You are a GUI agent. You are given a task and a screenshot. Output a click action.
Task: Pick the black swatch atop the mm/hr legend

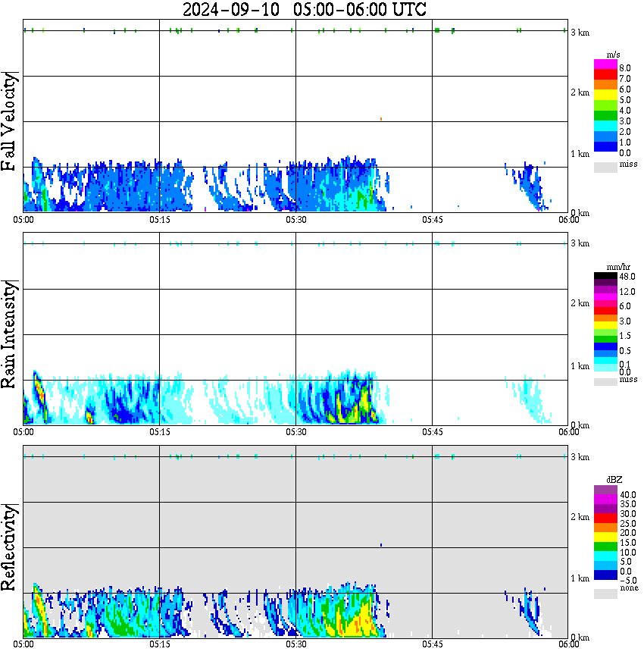tap(605, 276)
